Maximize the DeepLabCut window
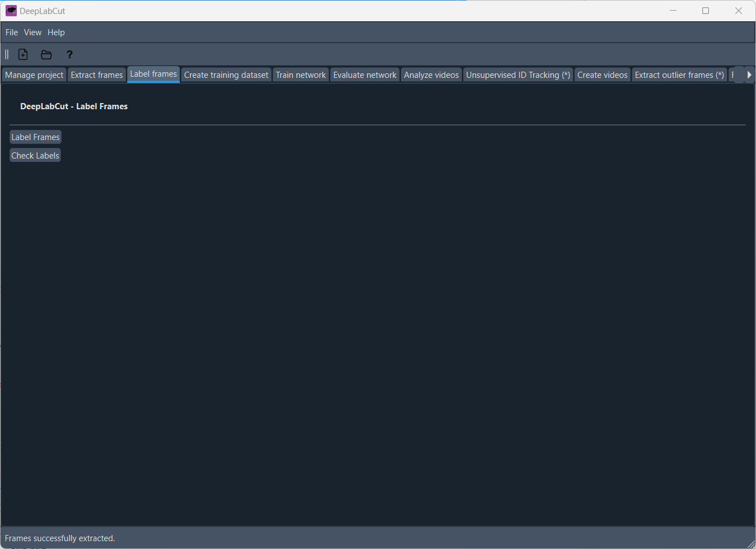The height and width of the screenshot is (549, 756). pos(706,11)
